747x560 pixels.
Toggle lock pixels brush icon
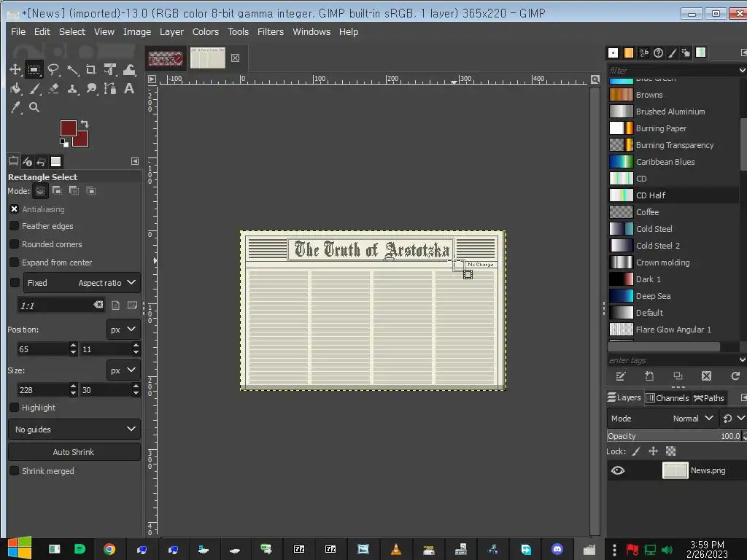[x=636, y=451]
